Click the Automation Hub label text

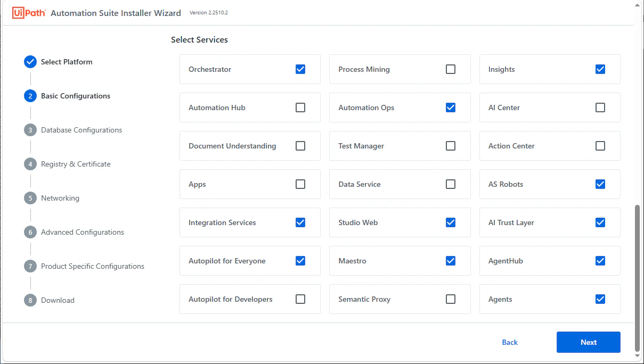click(x=217, y=107)
